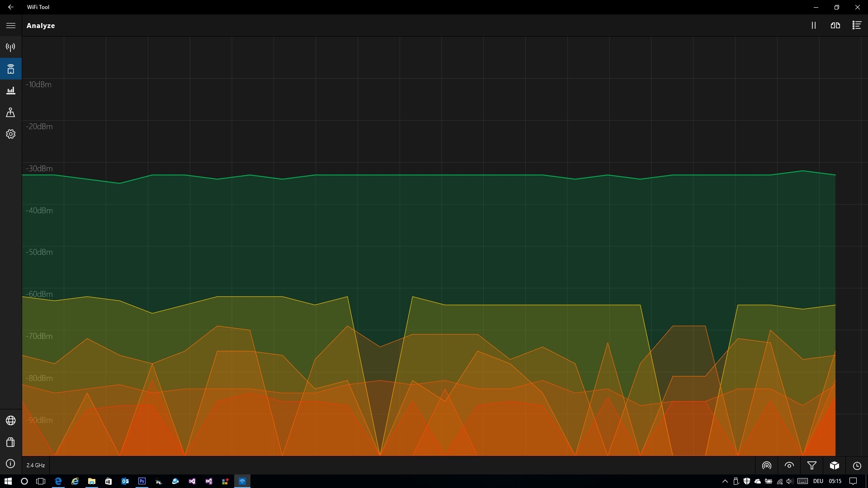Open the hamburger navigation menu
The height and width of the screenshot is (488, 868).
11,26
